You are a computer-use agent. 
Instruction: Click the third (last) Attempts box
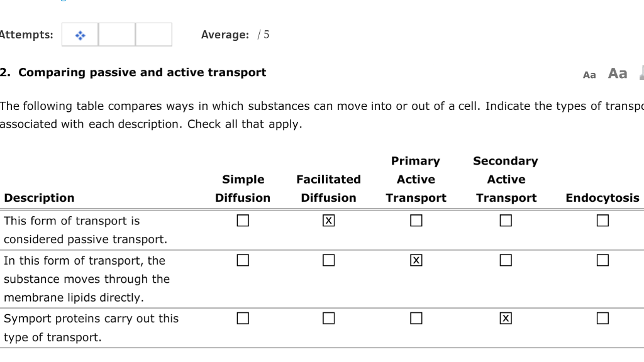tap(153, 35)
